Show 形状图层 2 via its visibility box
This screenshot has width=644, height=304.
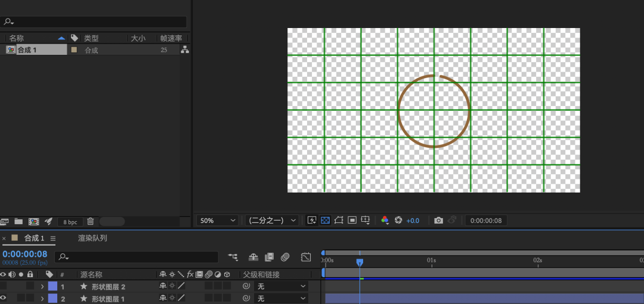(x=4, y=286)
